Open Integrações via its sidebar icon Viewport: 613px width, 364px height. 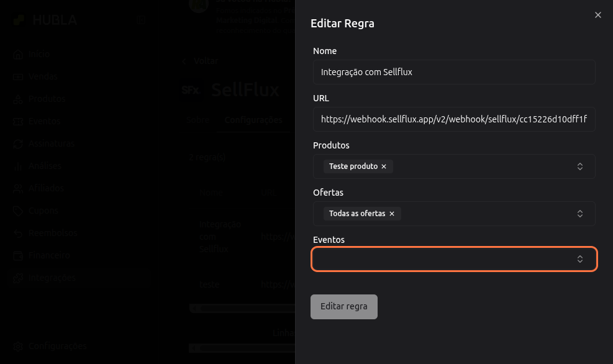pyautogui.click(x=18, y=278)
